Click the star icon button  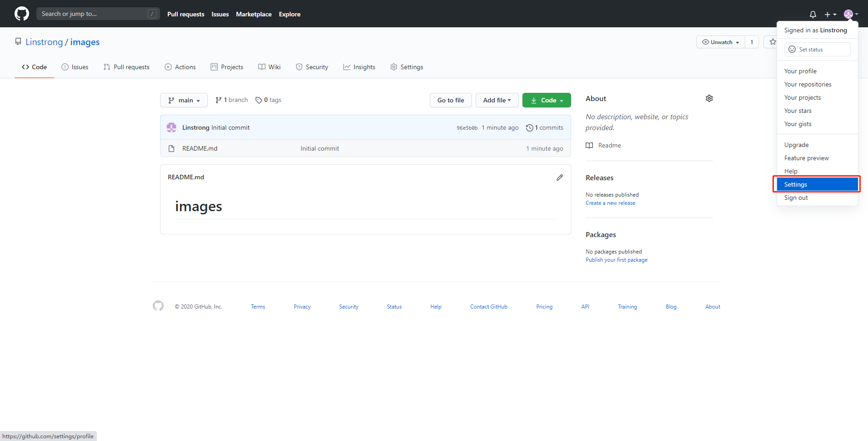point(773,42)
